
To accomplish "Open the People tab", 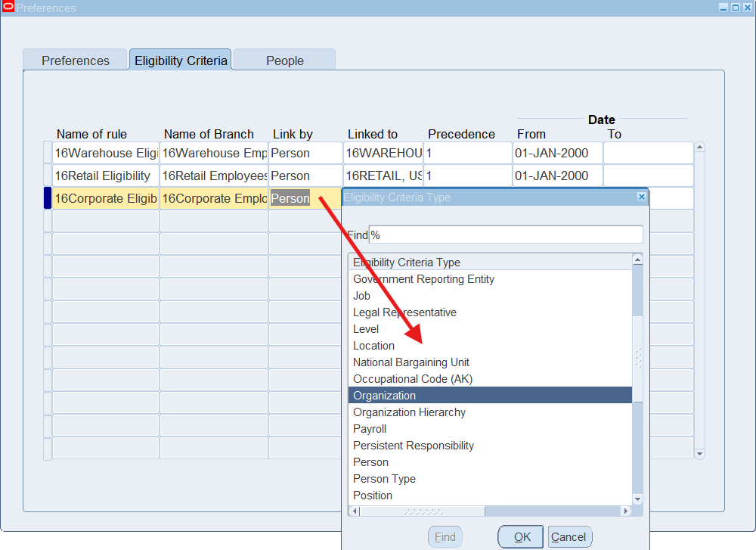I will point(284,61).
